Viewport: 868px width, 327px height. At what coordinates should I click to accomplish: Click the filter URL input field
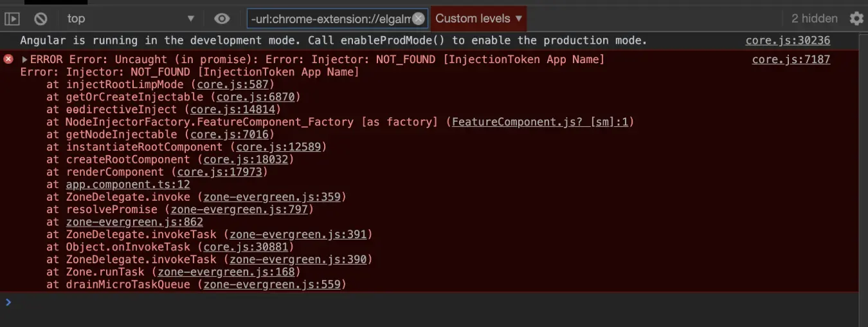pos(330,19)
